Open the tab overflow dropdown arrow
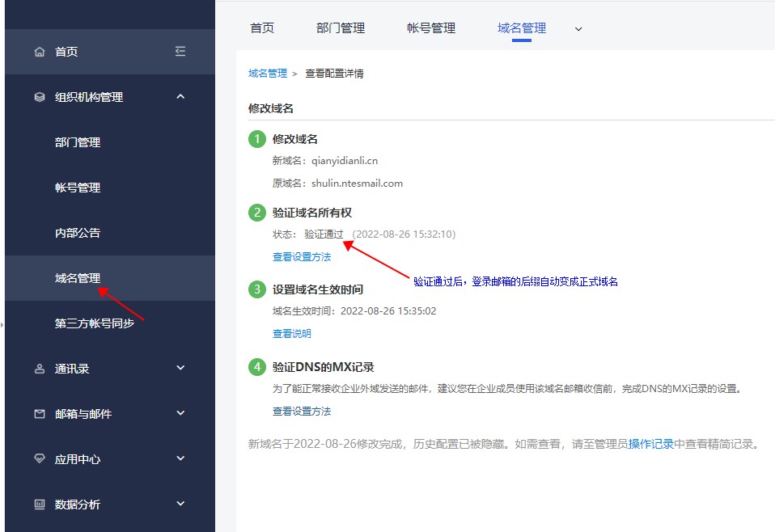 [578, 28]
